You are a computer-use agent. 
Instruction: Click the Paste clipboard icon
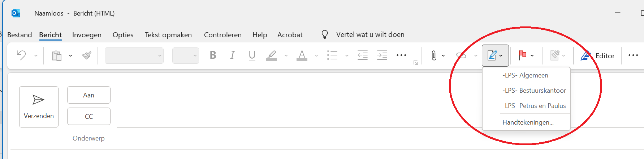[x=57, y=56]
